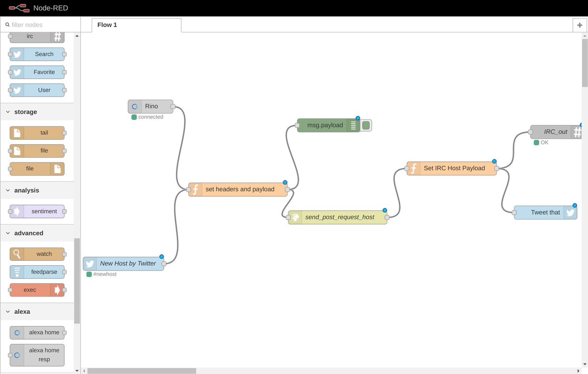
Task: Select the tail storage node
Action: (37, 133)
